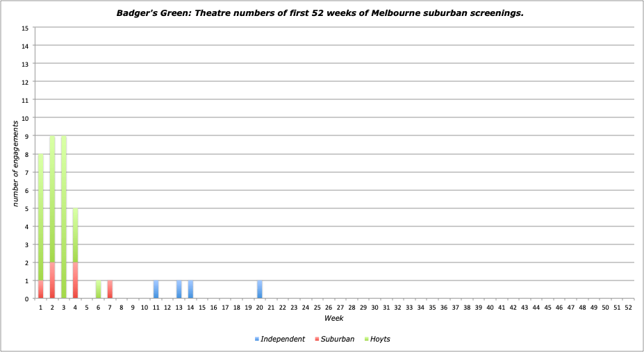This screenshot has width=644, height=352.
Task: Click the value 15 on the vertical axis
Action: click(26, 28)
